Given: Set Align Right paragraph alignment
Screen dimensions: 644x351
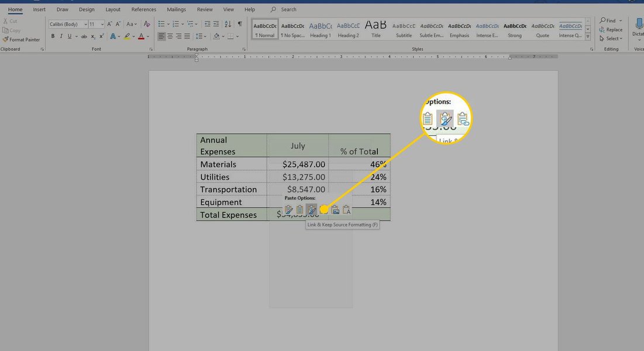Looking at the screenshot, I should click(178, 37).
